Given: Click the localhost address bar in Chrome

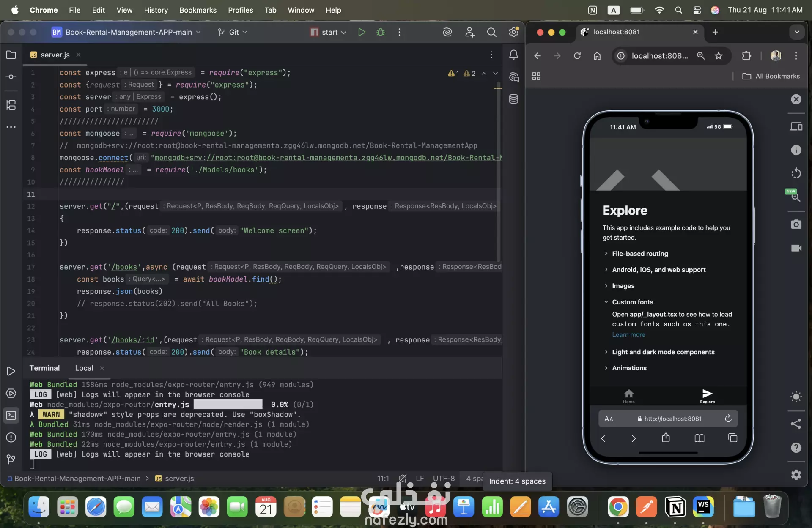Looking at the screenshot, I should [x=660, y=56].
